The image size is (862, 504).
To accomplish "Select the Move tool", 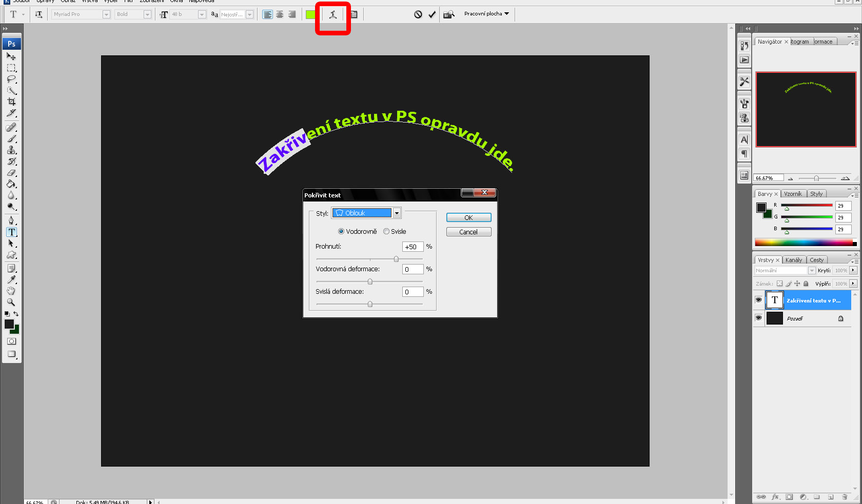I will pos(11,56).
